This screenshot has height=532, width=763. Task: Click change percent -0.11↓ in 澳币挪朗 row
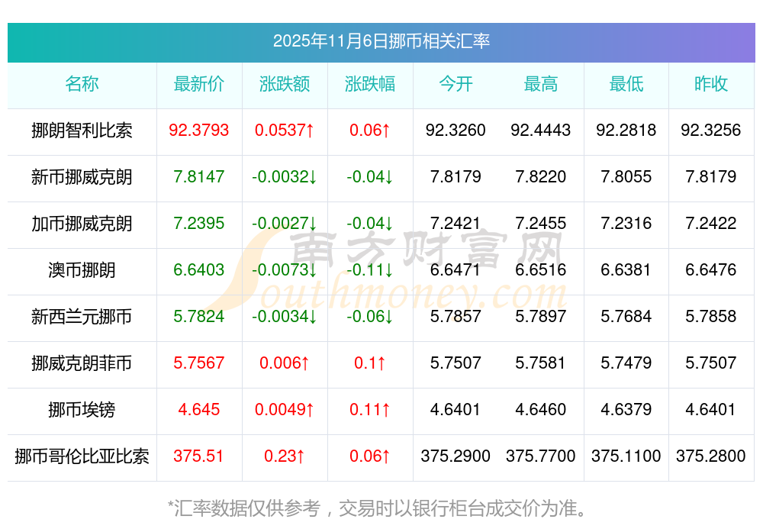pyautogui.click(x=370, y=269)
